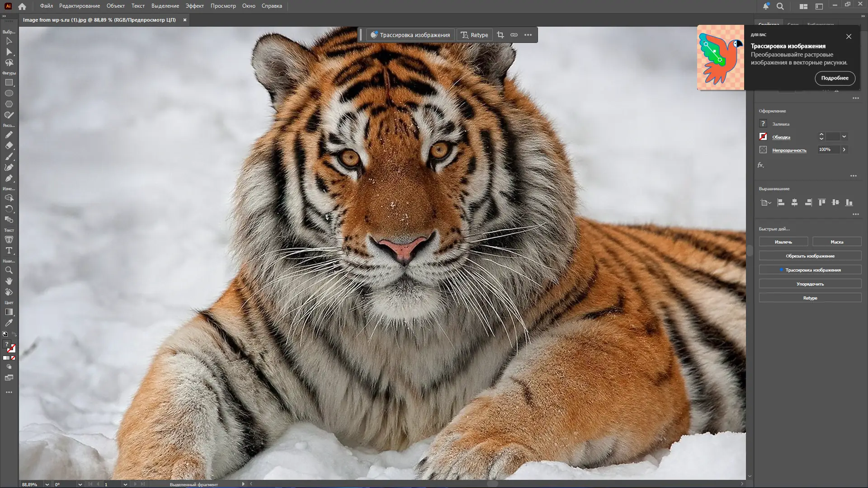The width and height of the screenshot is (868, 488).
Task: Pick the Eraser tool in toolbar
Action: [9, 146]
